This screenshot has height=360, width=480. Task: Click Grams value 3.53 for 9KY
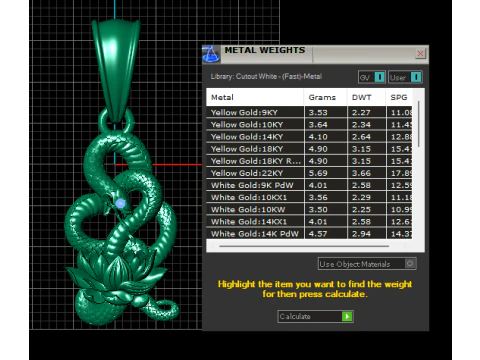318,112
